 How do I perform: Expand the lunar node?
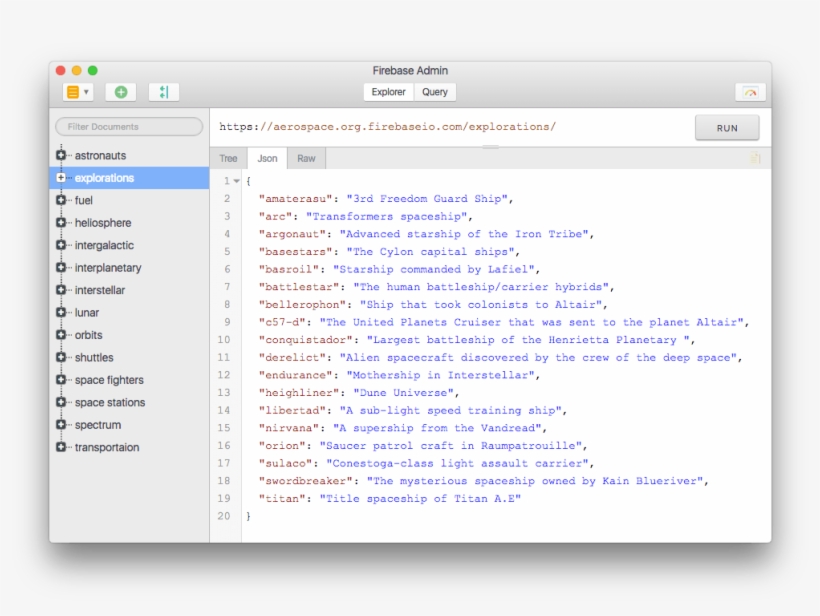61,313
